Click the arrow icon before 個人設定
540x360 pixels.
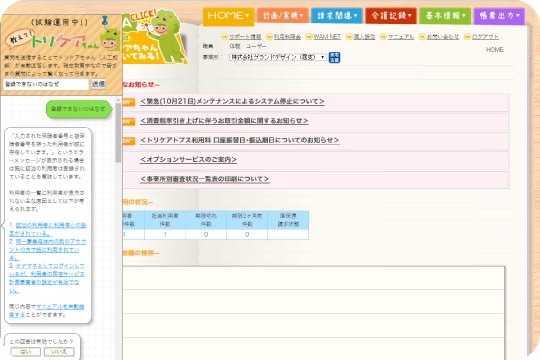(349, 37)
